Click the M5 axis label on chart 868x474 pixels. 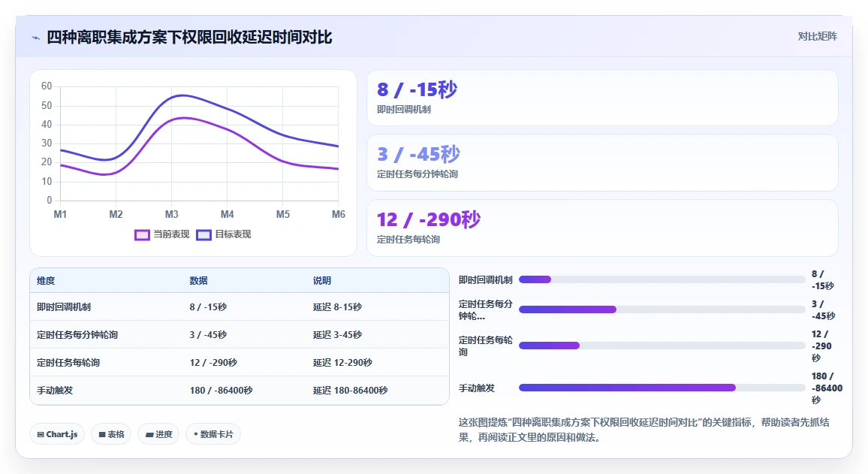coord(283,214)
